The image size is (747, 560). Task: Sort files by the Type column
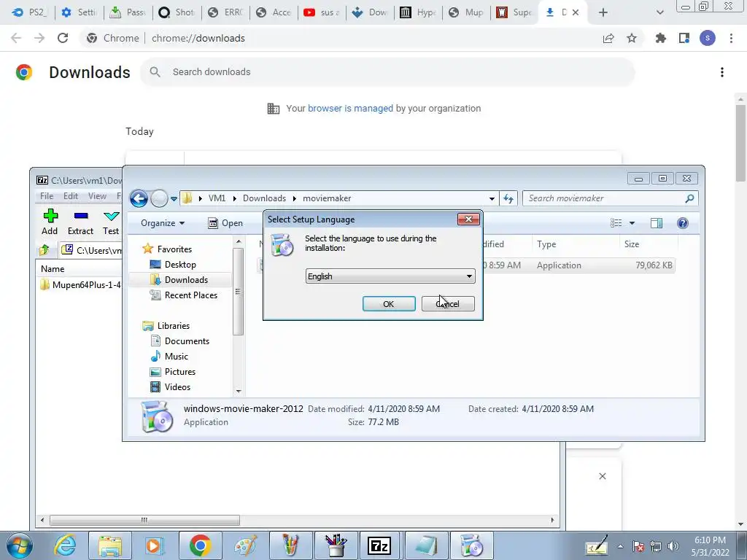575,244
